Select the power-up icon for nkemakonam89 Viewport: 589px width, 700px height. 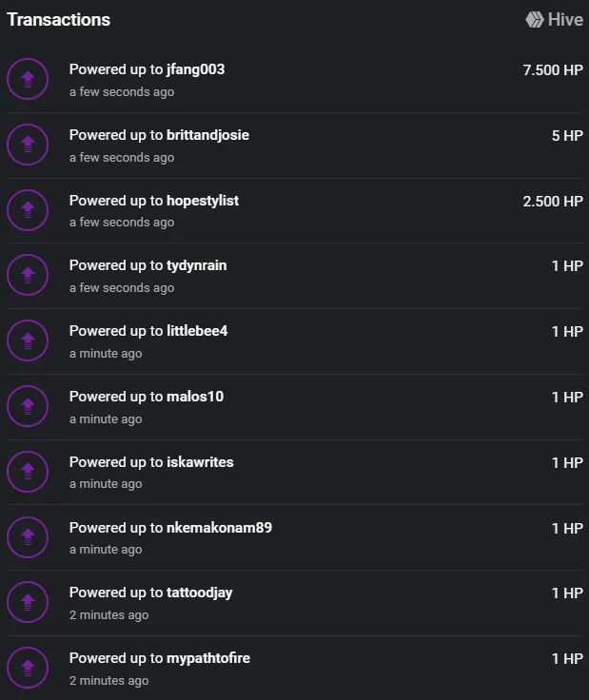tap(28, 537)
